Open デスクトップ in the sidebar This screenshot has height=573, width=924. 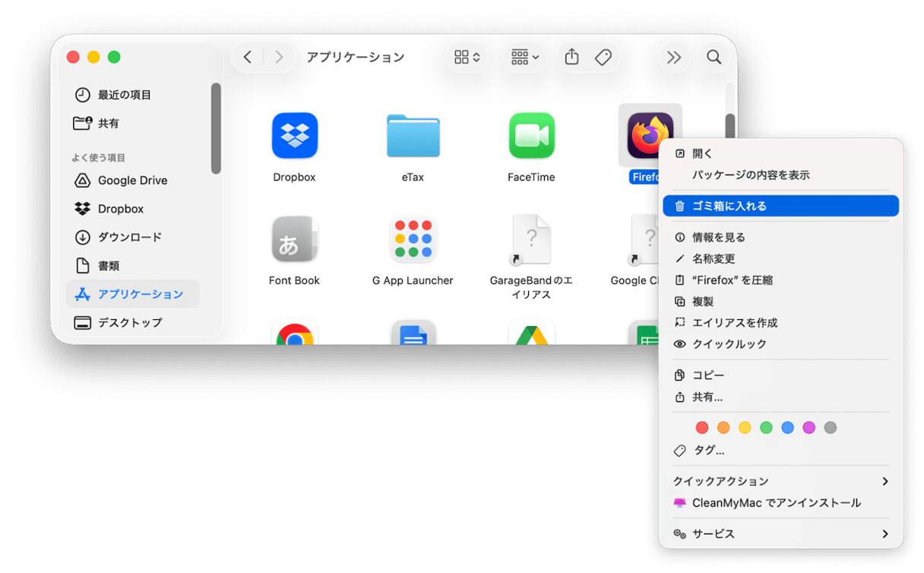[132, 322]
